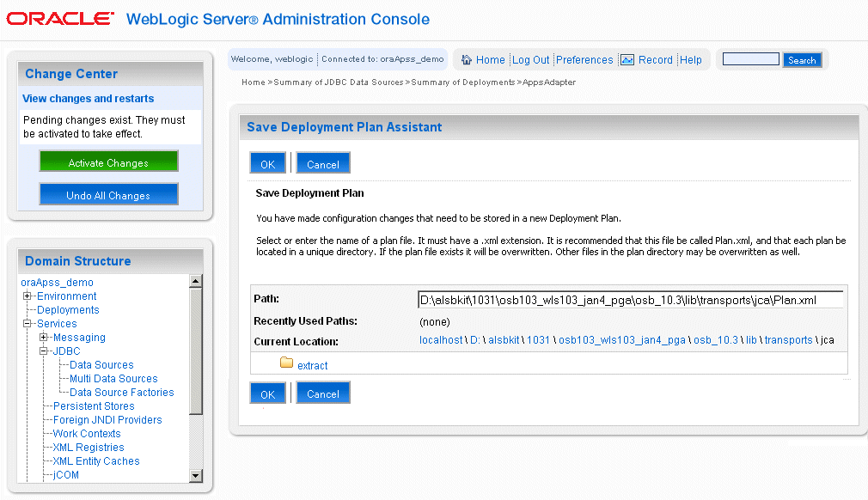The height and width of the screenshot is (500, 868).
Task: Click the Domain Structure scrollbar thumb
Action: pos(195,351)
